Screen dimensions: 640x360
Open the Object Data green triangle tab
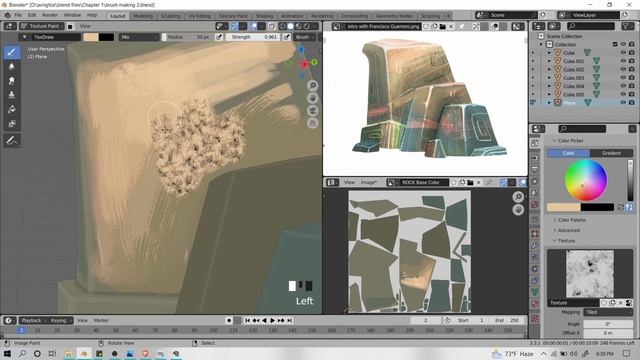[535, 292]
